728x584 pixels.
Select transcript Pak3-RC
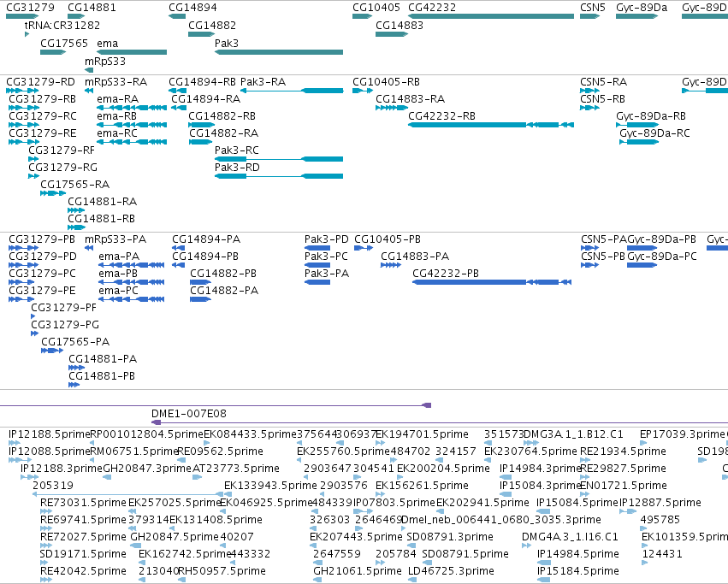[237, 150]
